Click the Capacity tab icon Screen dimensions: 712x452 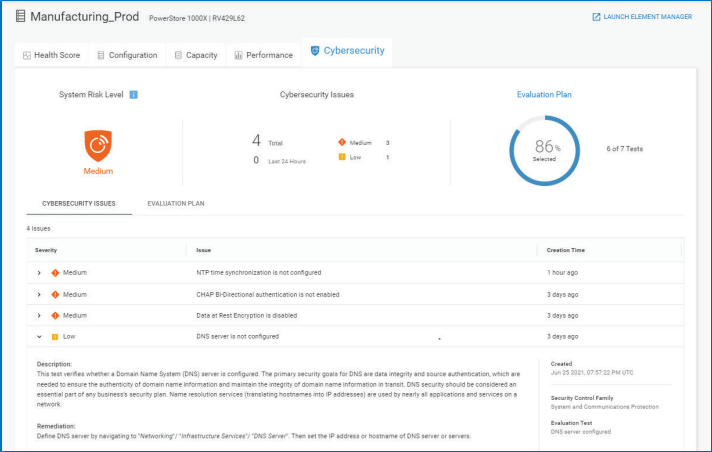[x=178, y=55]
